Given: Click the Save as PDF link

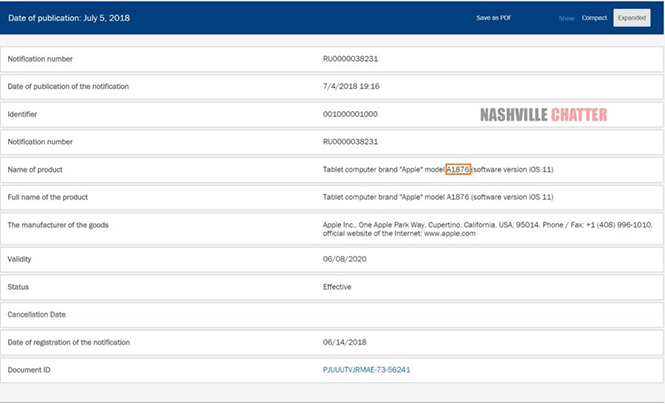Looking at the screenshot, I should click(x=493, y=18).
